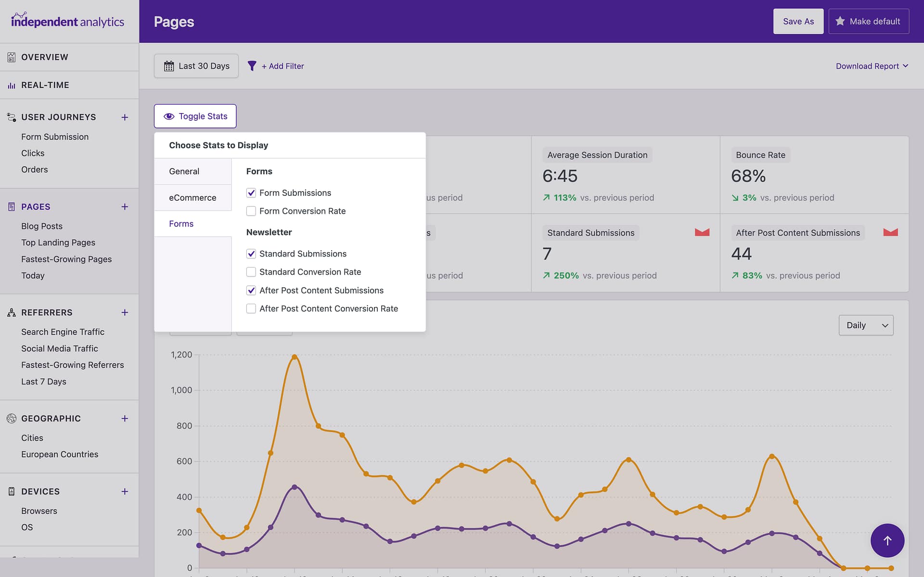
Task: Toggle Stats visibility button
Action: click(195, 116)
